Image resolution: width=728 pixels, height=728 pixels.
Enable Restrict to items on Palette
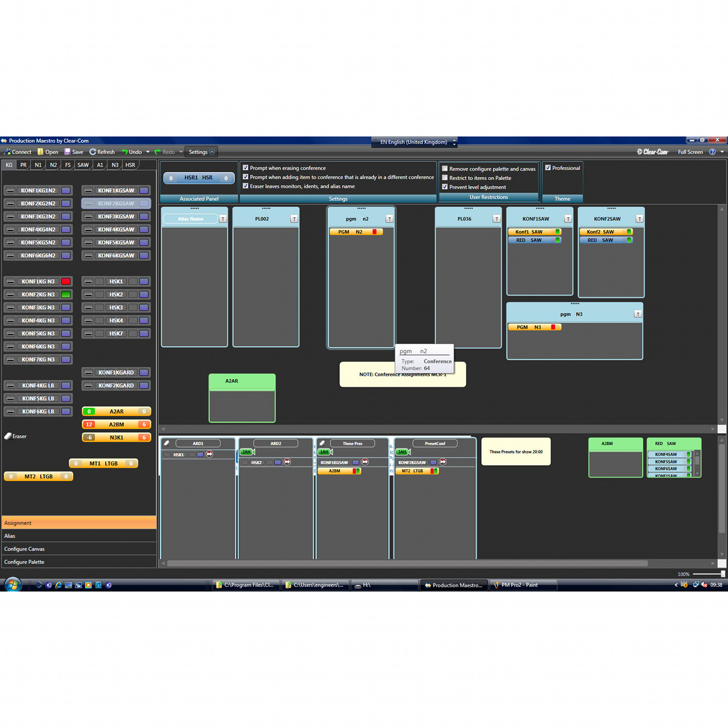click(445, 178)
